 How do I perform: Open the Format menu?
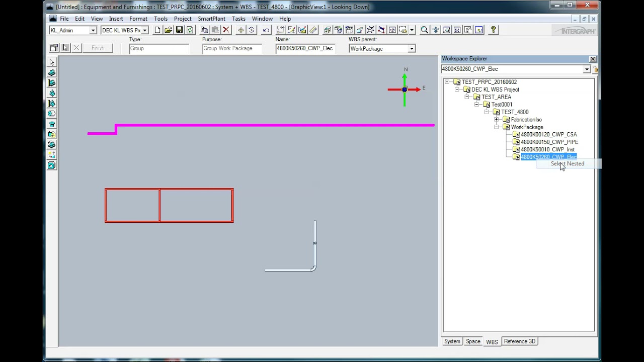coord(138,19)
